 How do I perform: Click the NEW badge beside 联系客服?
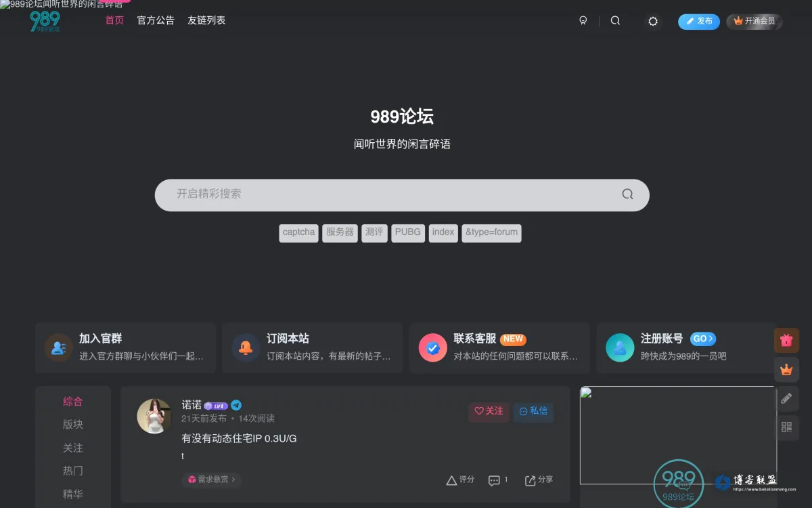514,339
